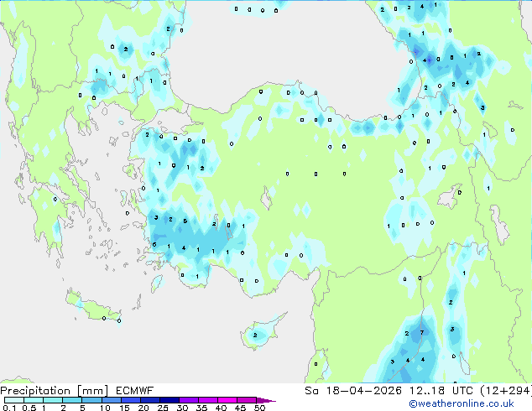Click the 10 to 15 mm legend swatch

pos(112,400)
